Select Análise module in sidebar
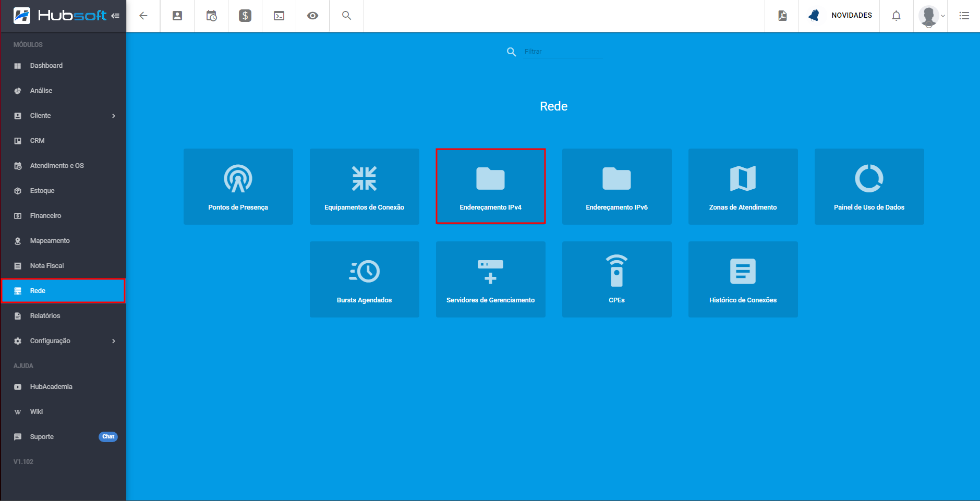Screen dimensions: 980x501 [63, 91]
